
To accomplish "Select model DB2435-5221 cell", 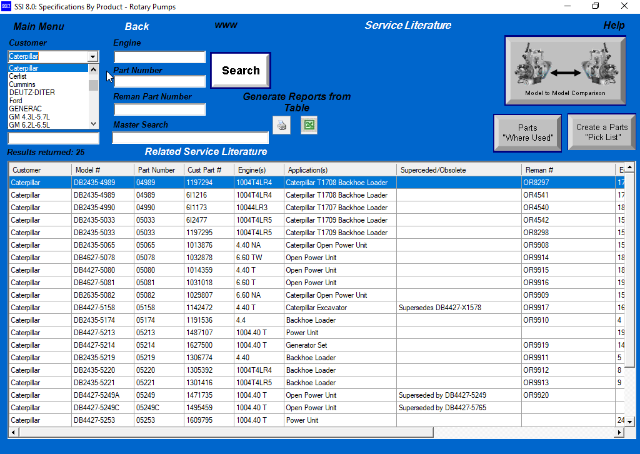I will click(x=103, y=383).
